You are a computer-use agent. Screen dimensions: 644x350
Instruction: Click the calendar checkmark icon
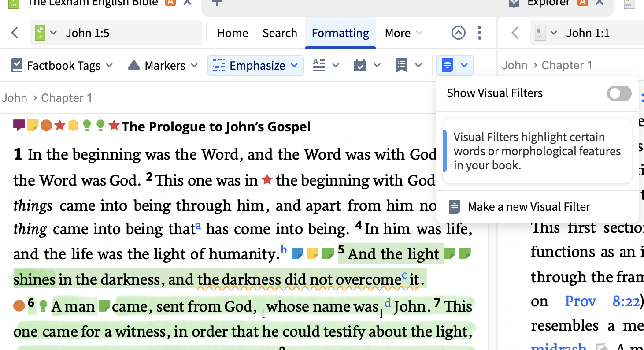(x=360, y=65)
